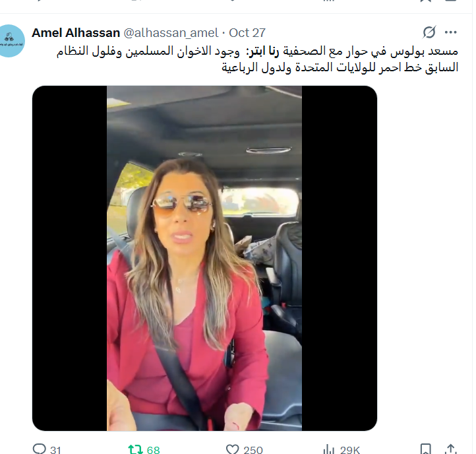Bookmark this post by Amel Alhassan
Screen dimensions: 476x454
click(425, 449)
